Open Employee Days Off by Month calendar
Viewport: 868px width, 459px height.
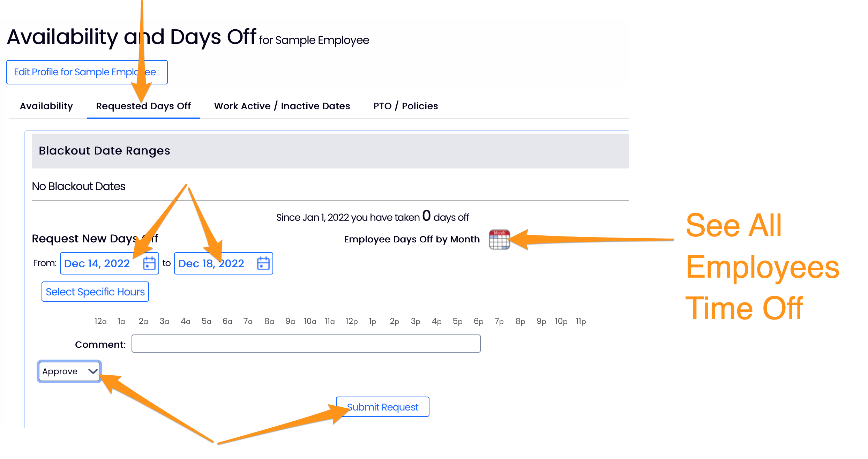tap(499, 240)
